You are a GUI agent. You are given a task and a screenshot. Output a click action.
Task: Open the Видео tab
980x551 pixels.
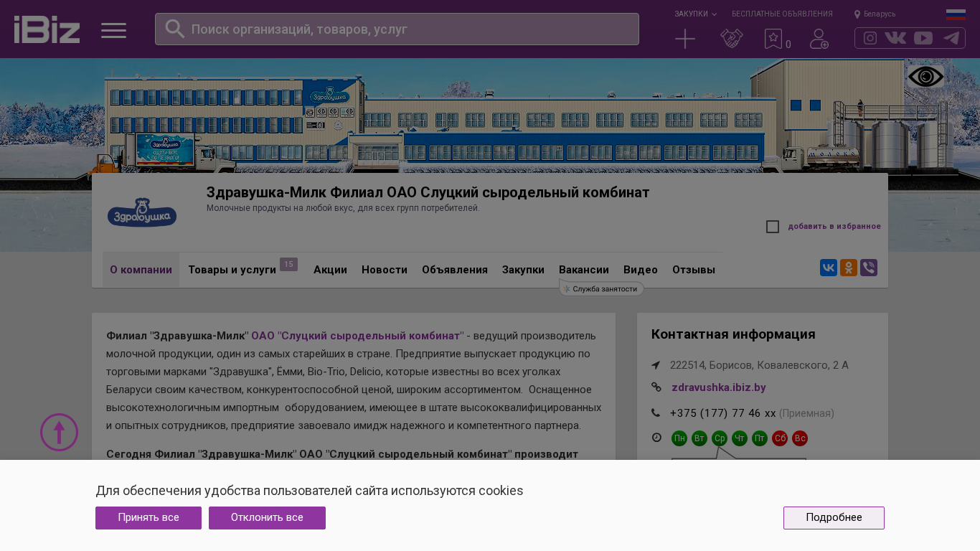coord(641,270)
